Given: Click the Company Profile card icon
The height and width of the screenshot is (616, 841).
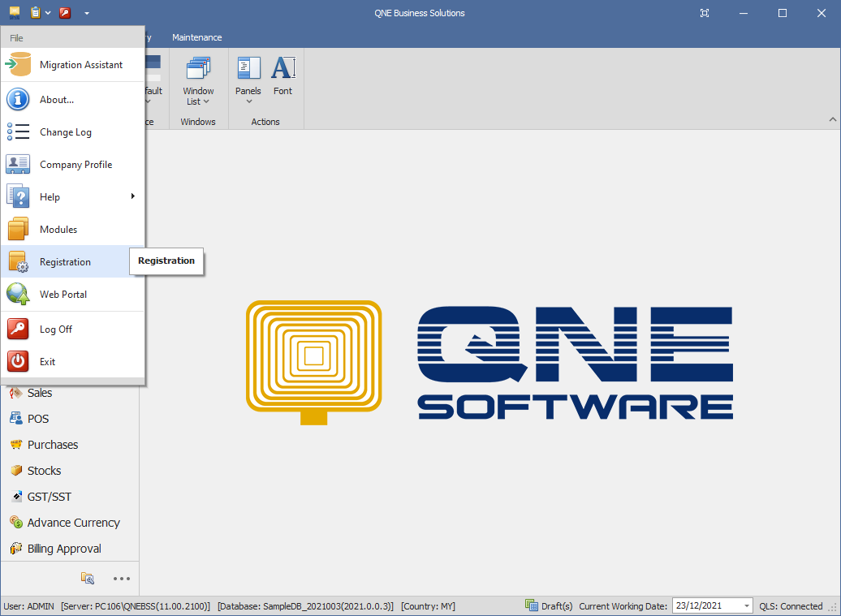Looking at the screenshot, I should tap(18, 164).
